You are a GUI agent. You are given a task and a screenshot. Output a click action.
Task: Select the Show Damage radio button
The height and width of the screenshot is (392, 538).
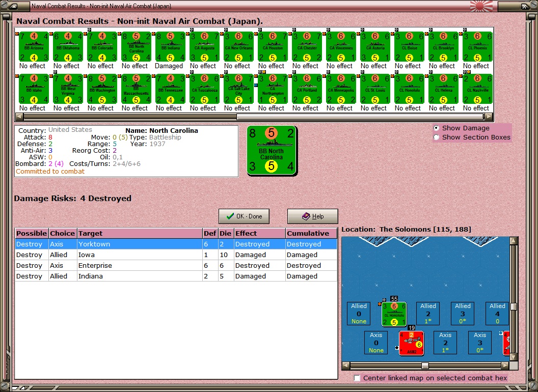(x=437, y=128)
